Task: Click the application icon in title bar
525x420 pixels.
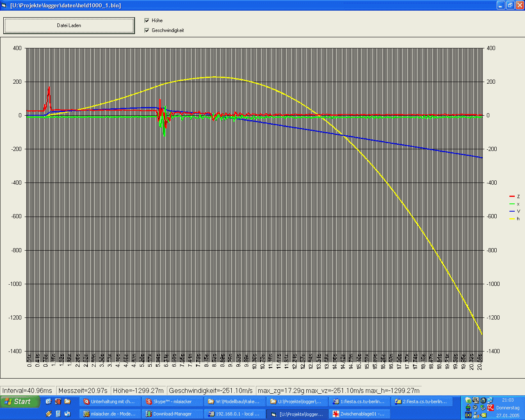Action: [x=5, y=5]
